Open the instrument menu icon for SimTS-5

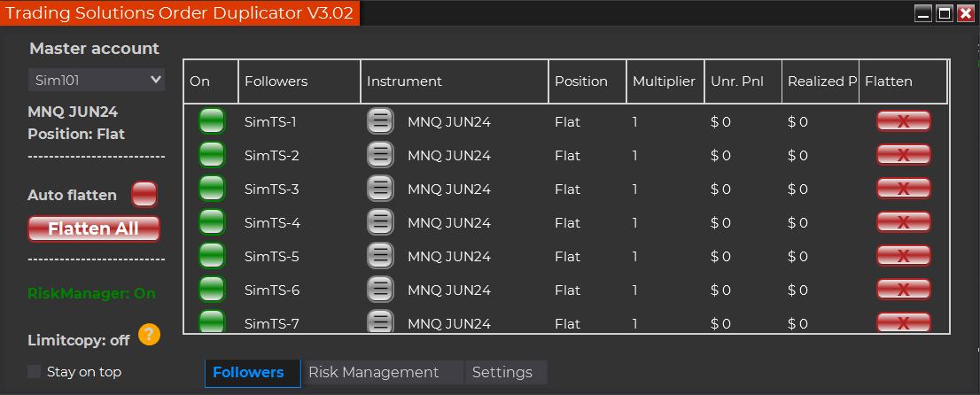380,256
